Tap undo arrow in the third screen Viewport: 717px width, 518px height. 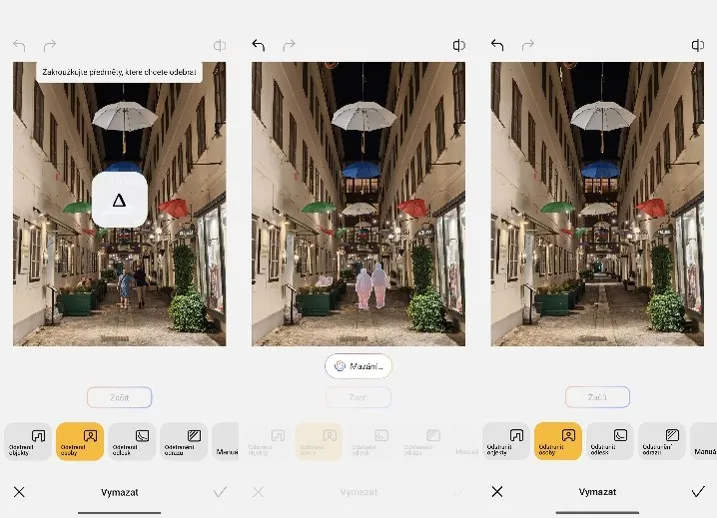pyautogui.click(x=497, y=45)
